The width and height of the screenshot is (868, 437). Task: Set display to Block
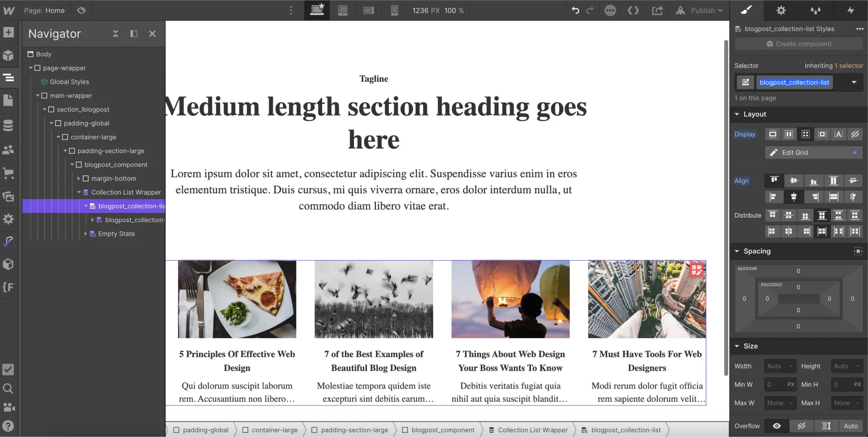point(773,134)
